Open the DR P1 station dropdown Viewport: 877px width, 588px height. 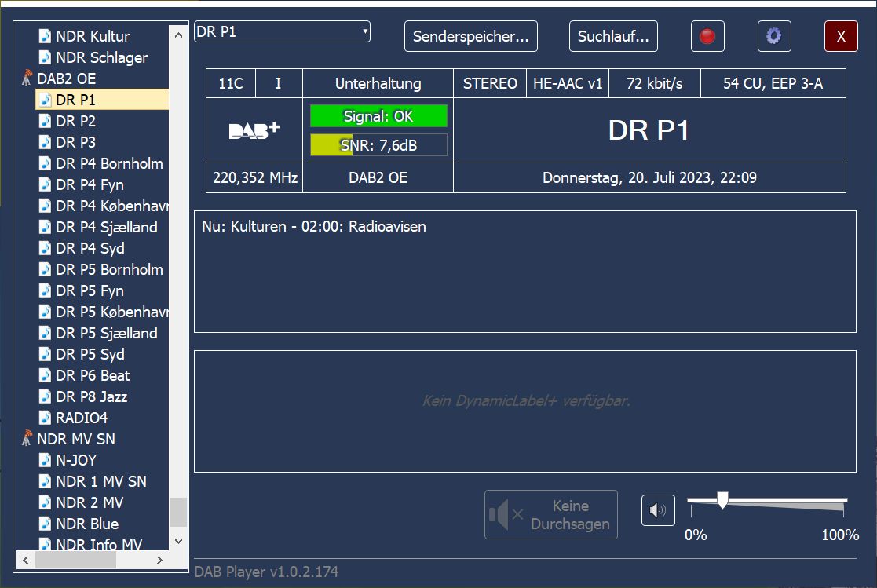pyautogui.click(x=282, y=32)
